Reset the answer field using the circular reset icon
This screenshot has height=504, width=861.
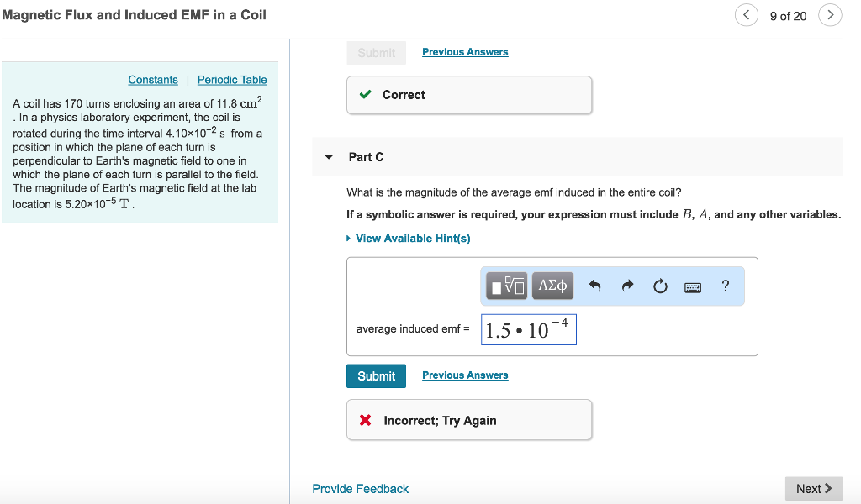click(x=660, y=286)
